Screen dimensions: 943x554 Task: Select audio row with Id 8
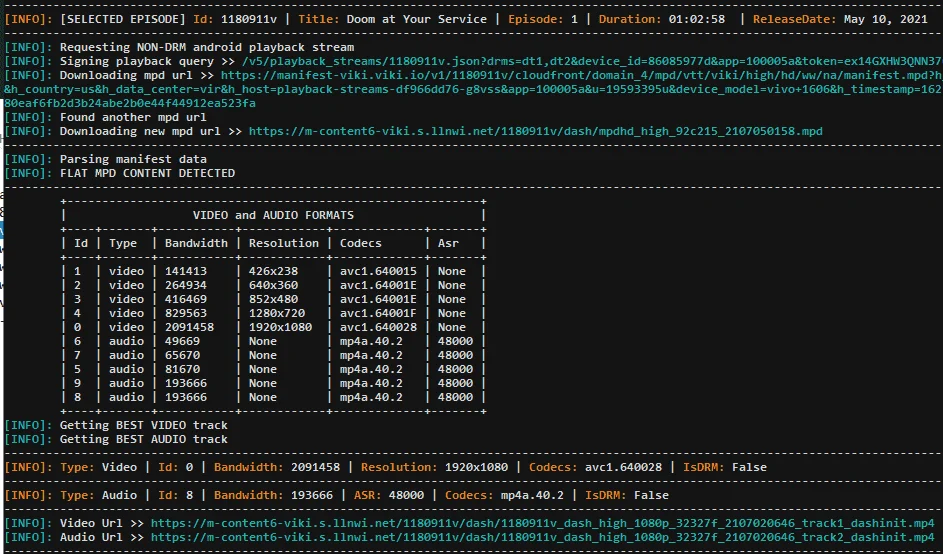274,398
